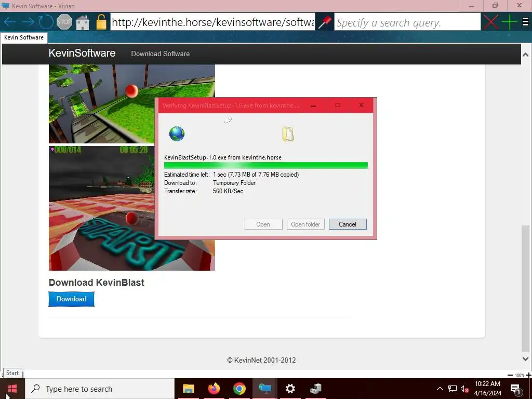Minimize the download dialog
This screenshot has width=532, height=399.
click(x=313, y=105)
